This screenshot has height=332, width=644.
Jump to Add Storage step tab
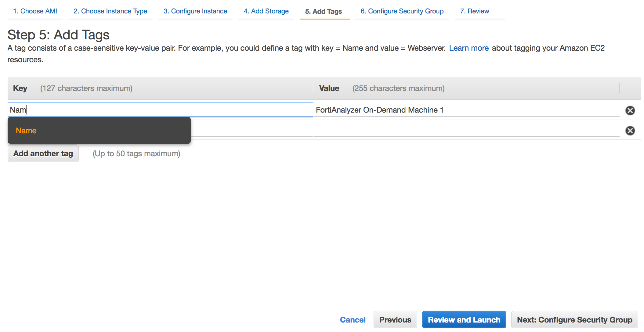click(266, 11)
